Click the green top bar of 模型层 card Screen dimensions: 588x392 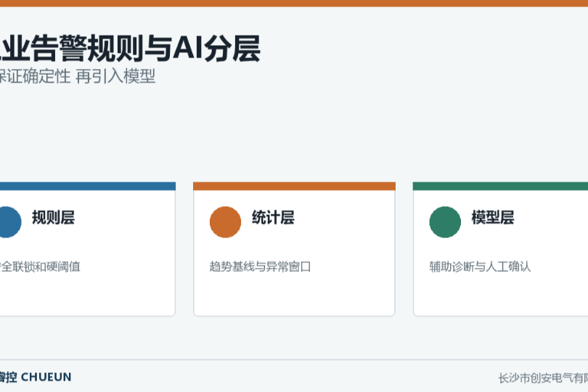coord(500,186)
